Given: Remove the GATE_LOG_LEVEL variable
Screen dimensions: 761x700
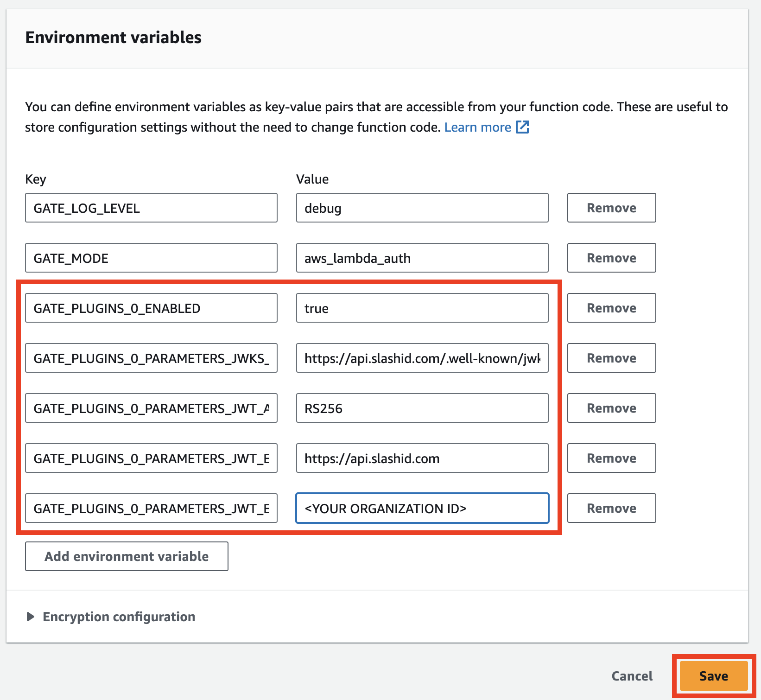Looking at the screenshot, I should [x=611, y=208].
